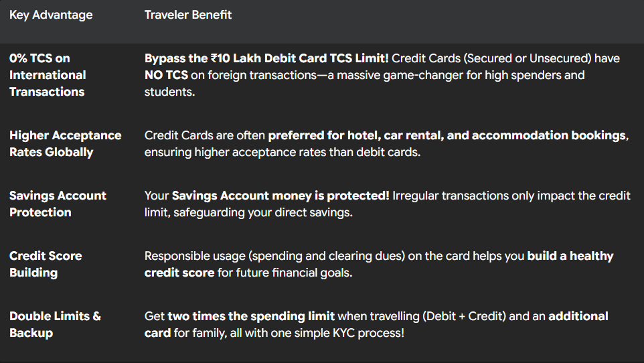
Task: Click the bold NO TCS text
Action: pos(166,75)
